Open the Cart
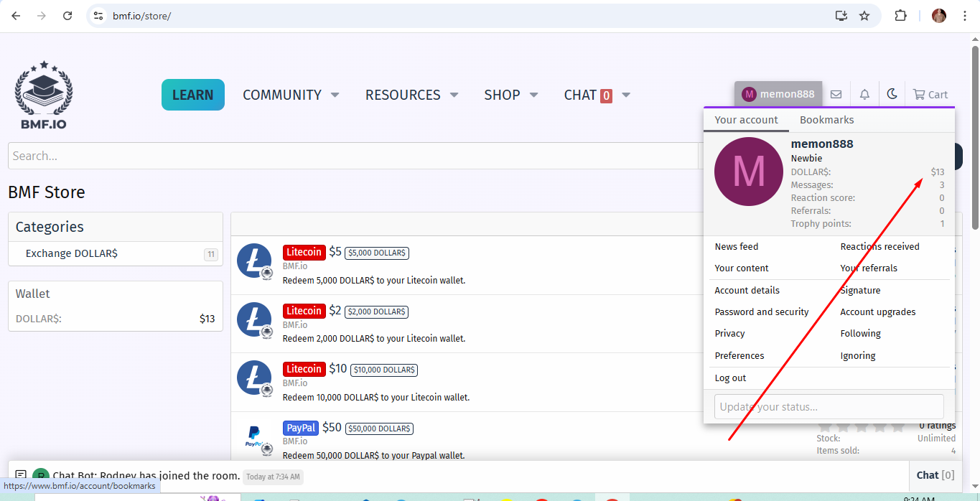 tap(930, 94)
